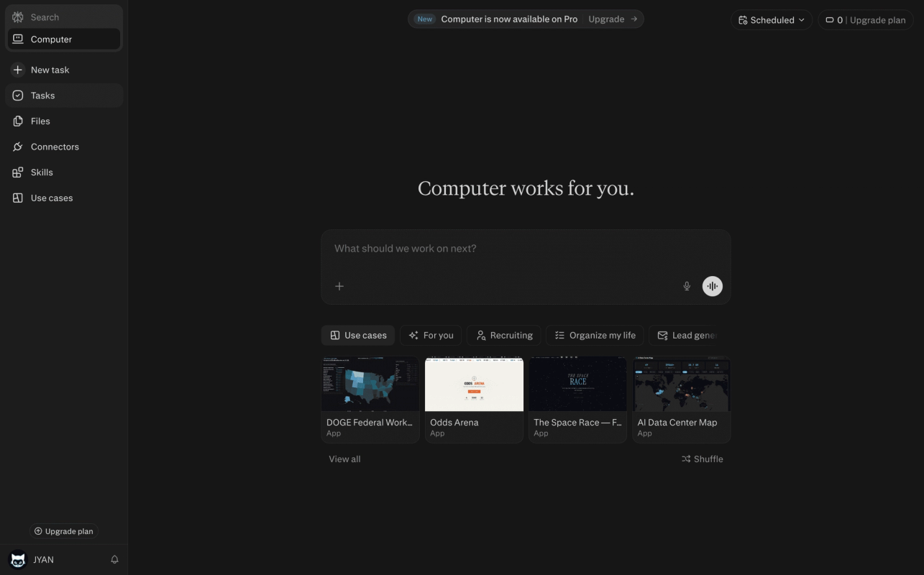Click the plus attachment icon in prompt box
924x575 pixels.
(339, 286)
